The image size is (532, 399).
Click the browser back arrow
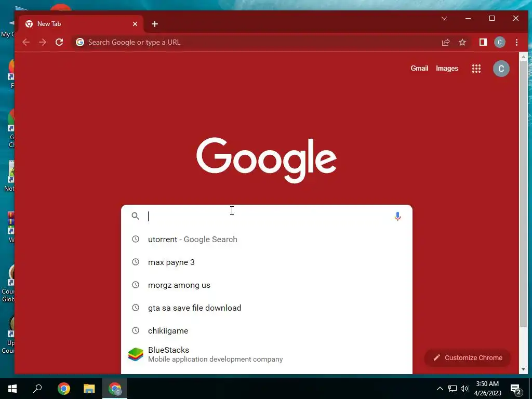click(26, 42)
